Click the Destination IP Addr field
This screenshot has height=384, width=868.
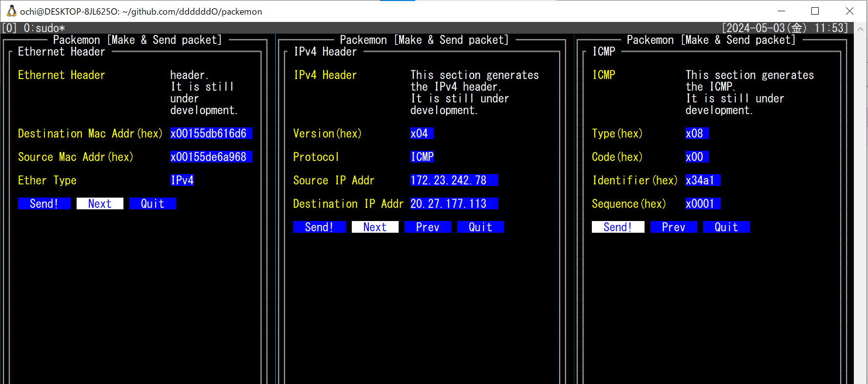(454, 203)
